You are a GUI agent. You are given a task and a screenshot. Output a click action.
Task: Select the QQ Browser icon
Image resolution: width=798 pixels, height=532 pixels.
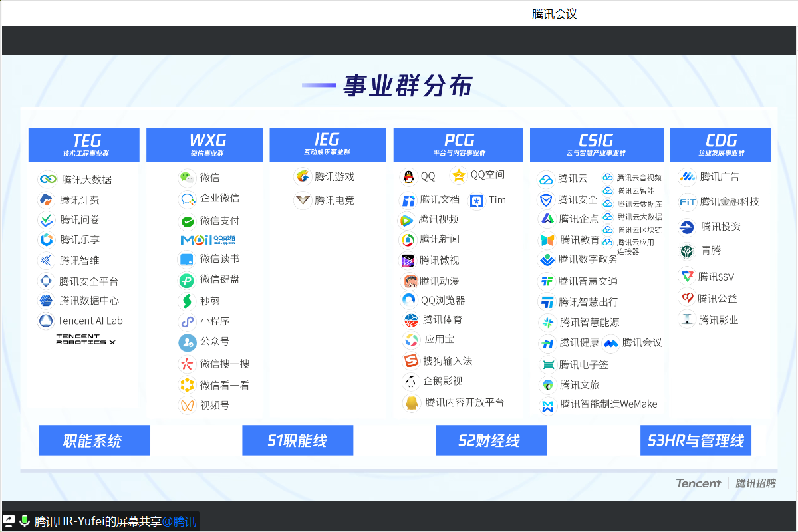point(409,301)
